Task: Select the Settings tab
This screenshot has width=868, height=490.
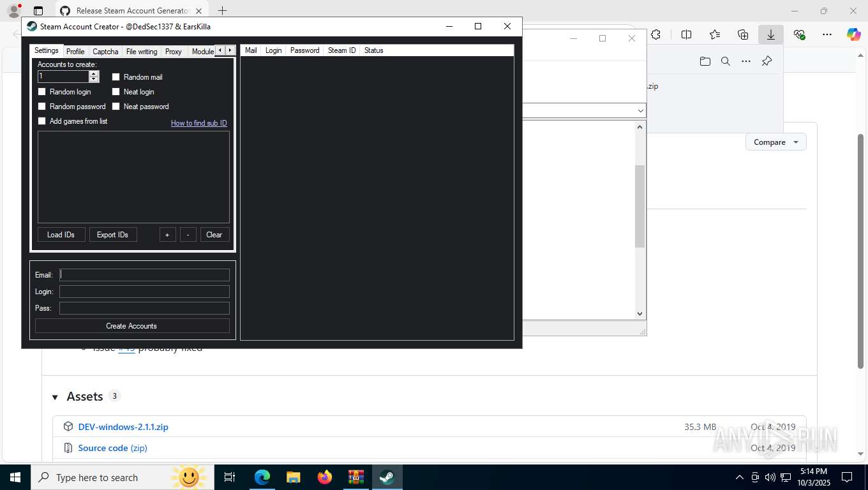Action: 47,50
